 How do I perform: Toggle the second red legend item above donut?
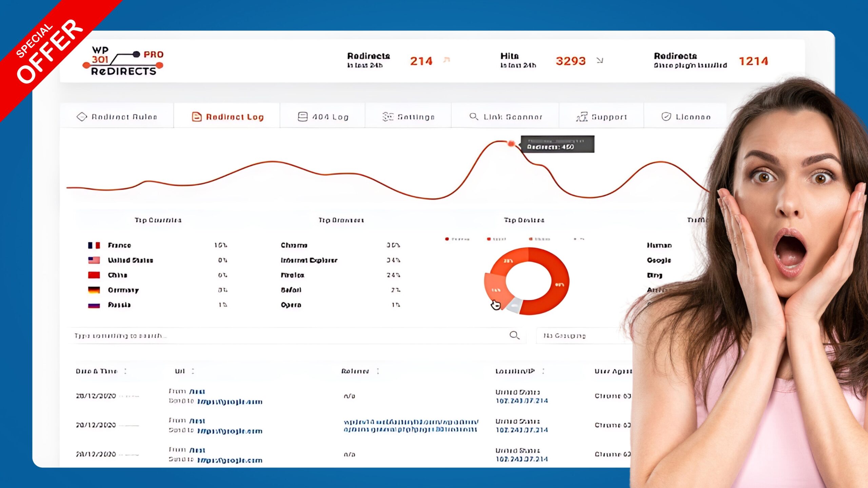(496, 239)
